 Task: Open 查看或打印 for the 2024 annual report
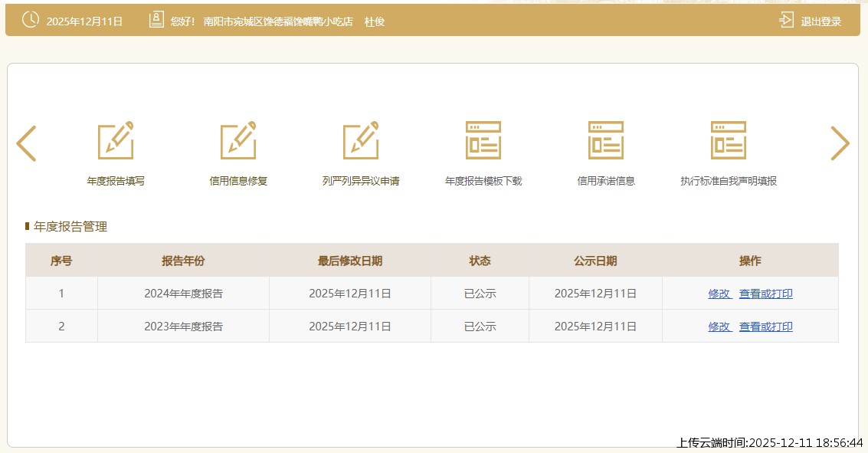tap(765, 294)
